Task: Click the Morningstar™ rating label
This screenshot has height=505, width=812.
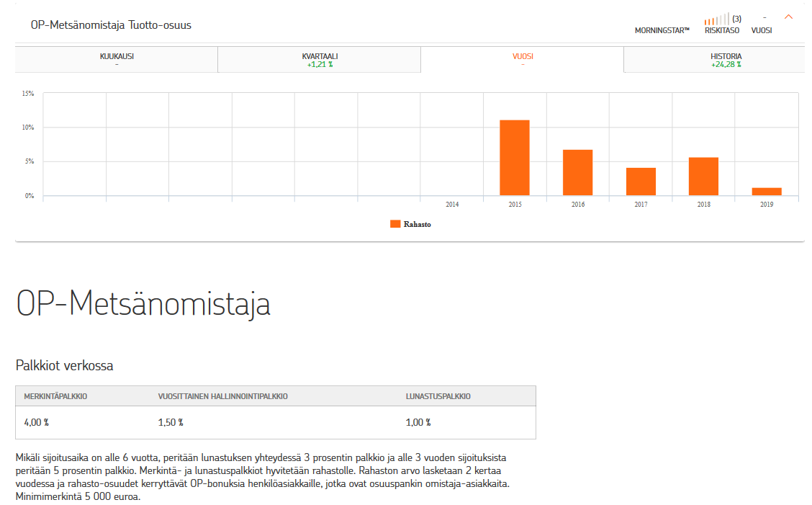Action: tap(662, 31)
